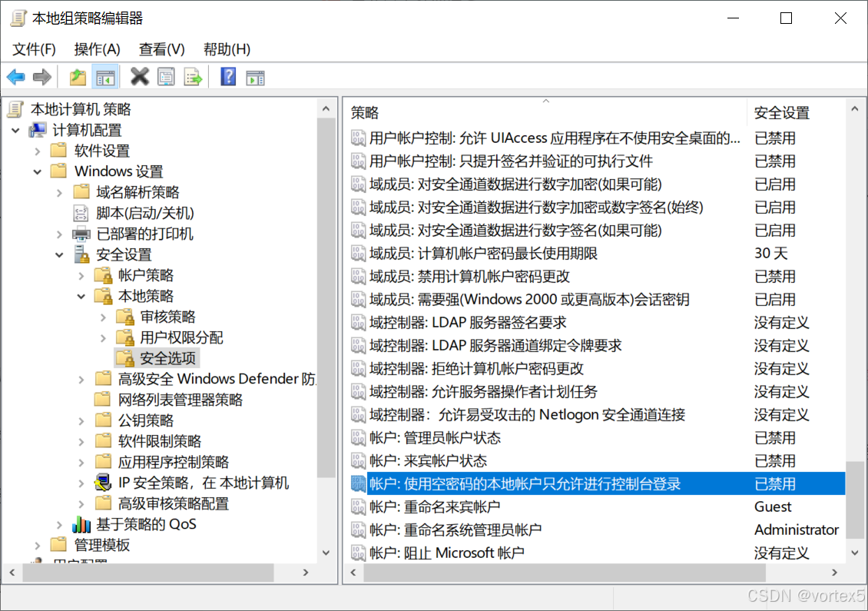Select the 帐户: 管理员帐户状态 policy
The image size is (868, 611).
point(598,437)
